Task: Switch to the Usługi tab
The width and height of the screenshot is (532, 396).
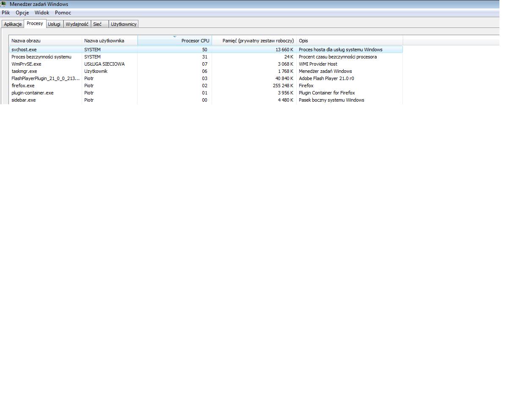Action: [54, 24]
